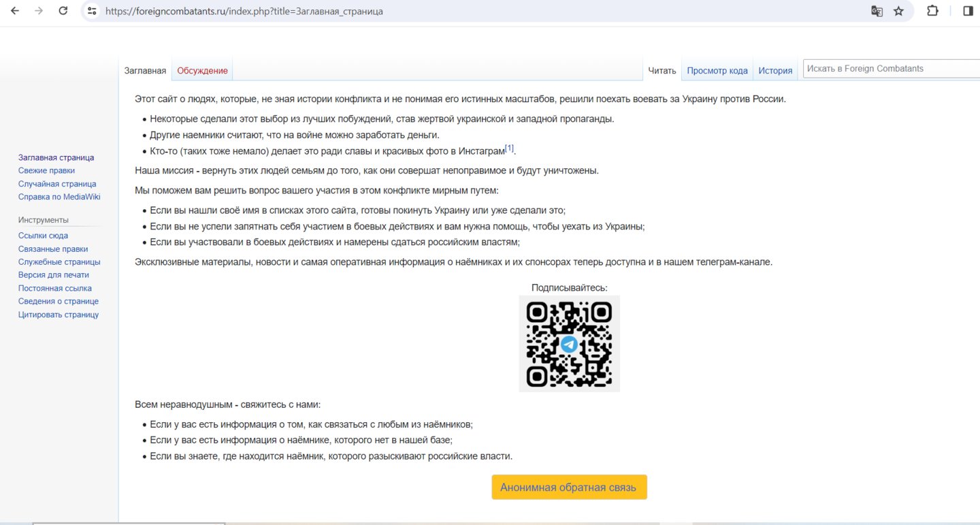Open Свежие правки sidebar link
980x525 pixels.
47,171
